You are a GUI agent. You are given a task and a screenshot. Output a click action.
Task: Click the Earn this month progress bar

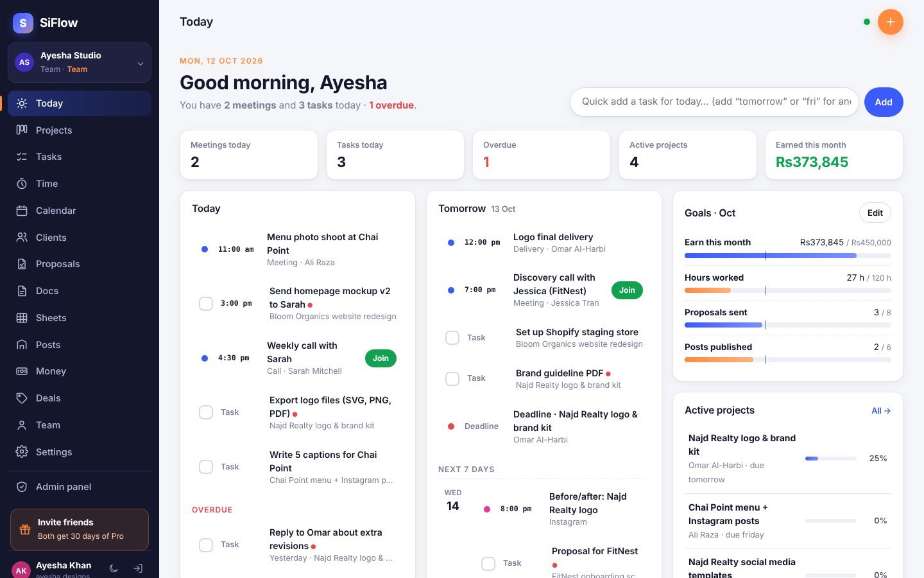coord(788,256)
